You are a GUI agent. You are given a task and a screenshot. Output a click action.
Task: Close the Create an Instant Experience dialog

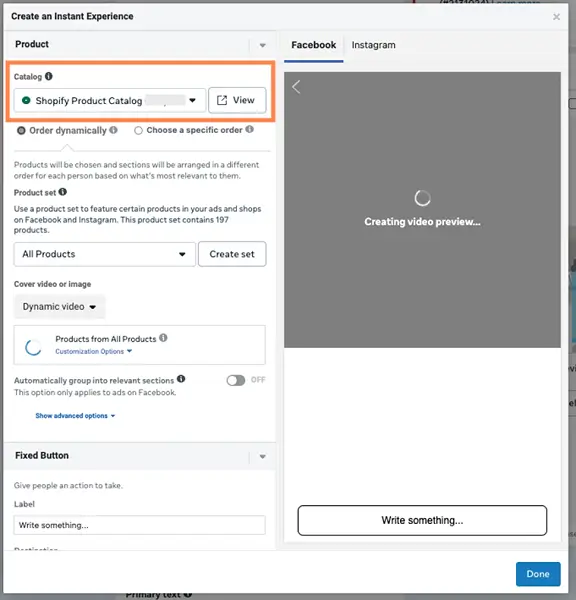(x=556, y=17)
